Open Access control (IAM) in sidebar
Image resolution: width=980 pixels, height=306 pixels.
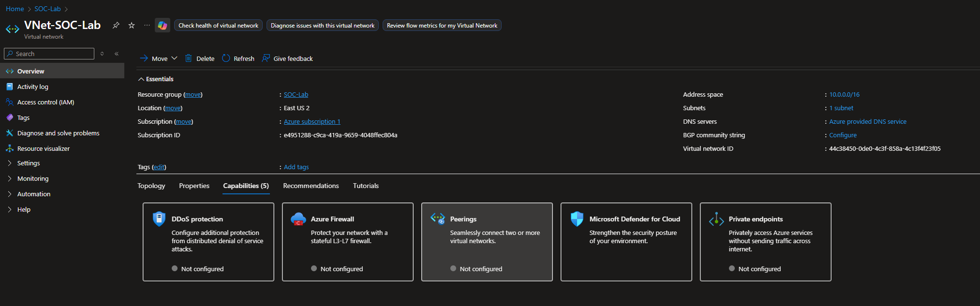[45, 102]
